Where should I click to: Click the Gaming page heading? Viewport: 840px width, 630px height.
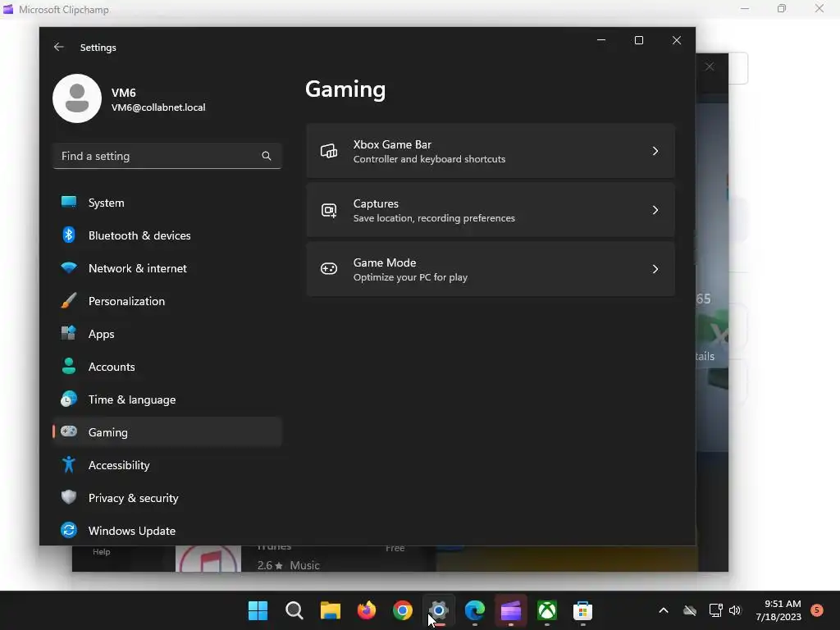[x=345, y=89]
